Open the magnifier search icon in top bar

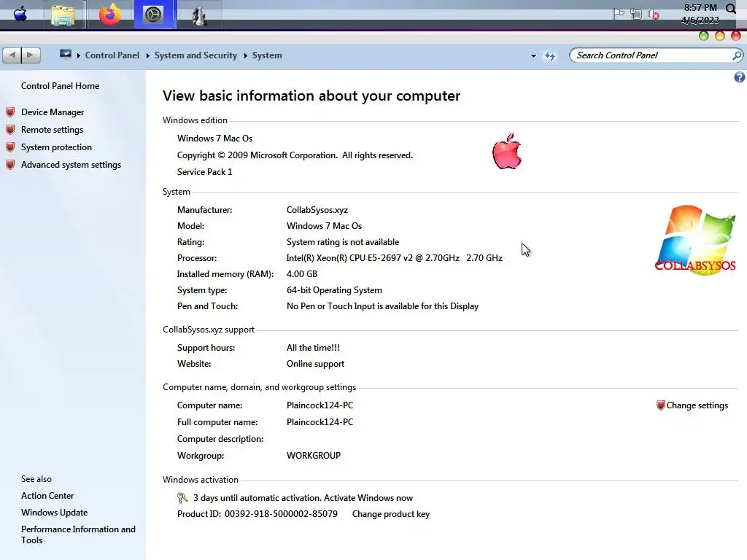click(x=731, y=9)
